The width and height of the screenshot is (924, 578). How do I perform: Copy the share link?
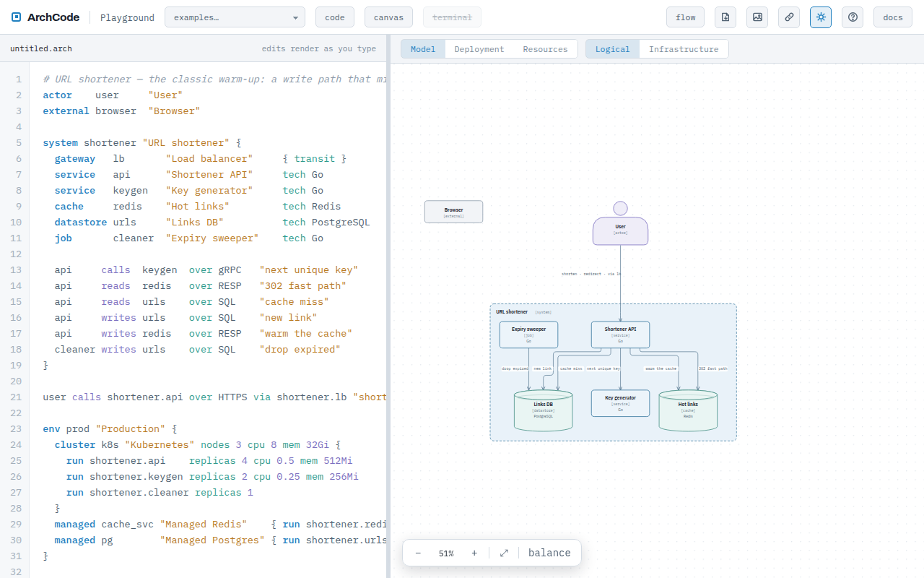pos(789,17)
